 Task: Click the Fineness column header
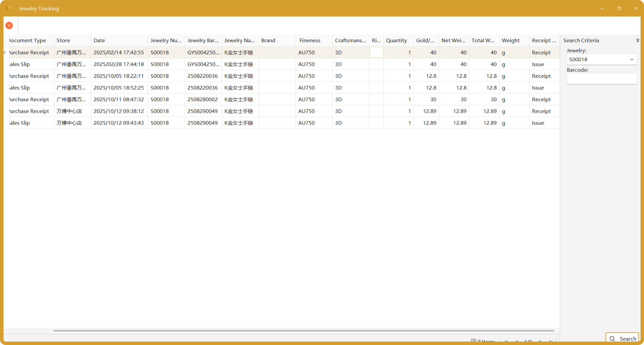coord(314,40)
